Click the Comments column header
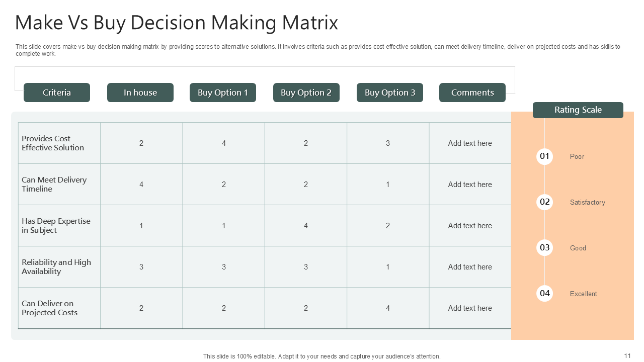This screenshot has width=644, height=362. (x=472, y=93)
